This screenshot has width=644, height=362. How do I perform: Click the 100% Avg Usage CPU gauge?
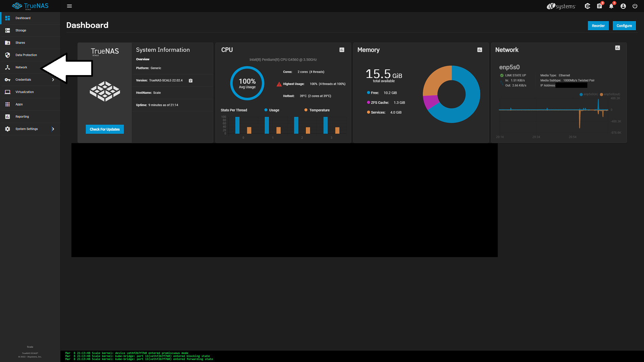coord(247,83)
